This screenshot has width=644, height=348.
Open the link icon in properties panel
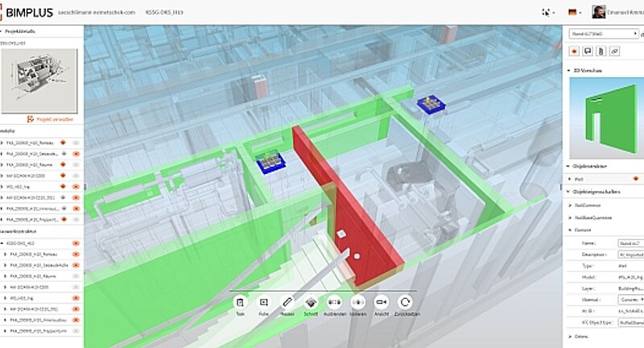tap(614, 51)
